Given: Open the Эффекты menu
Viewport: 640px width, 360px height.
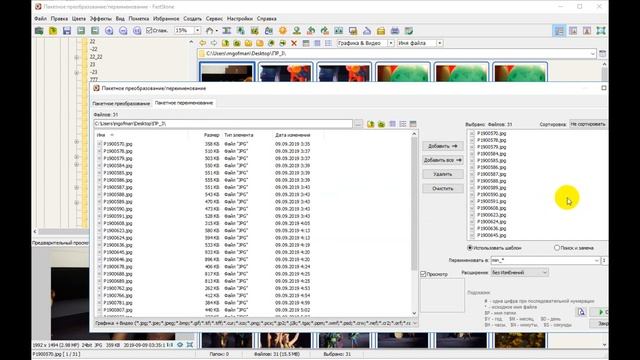Looking at the screenshot, I should 100,19.
